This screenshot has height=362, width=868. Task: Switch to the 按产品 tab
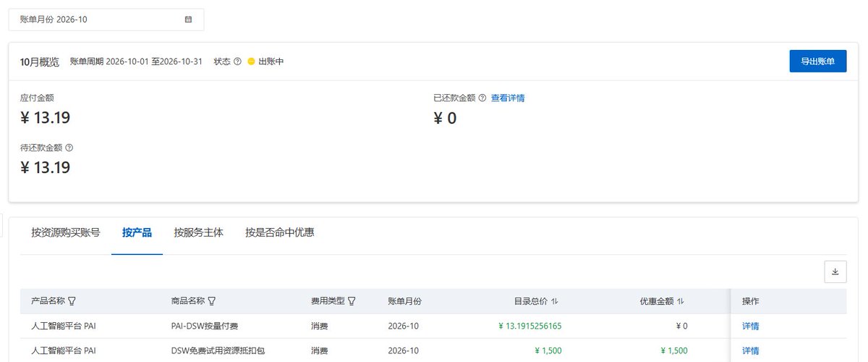coord(137,232)
